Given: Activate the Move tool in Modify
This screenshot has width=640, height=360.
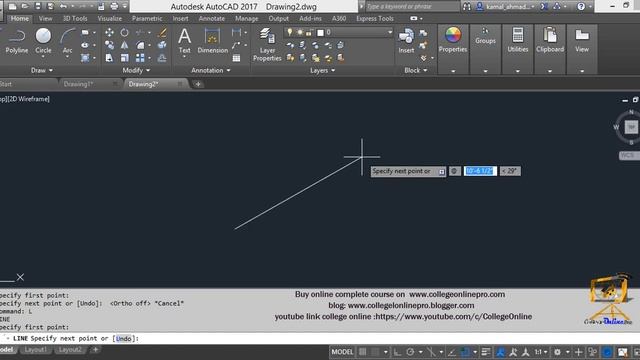Looking at the screenshot, I should coord(109,32).
